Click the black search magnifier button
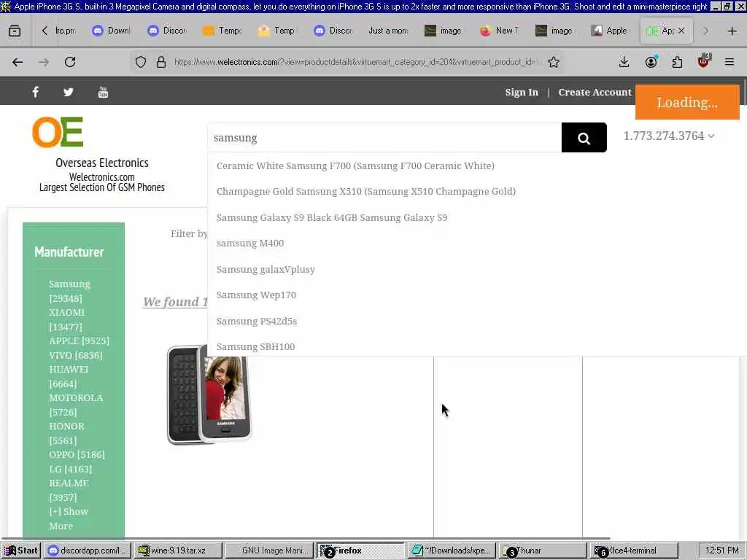 coord(584,138)
